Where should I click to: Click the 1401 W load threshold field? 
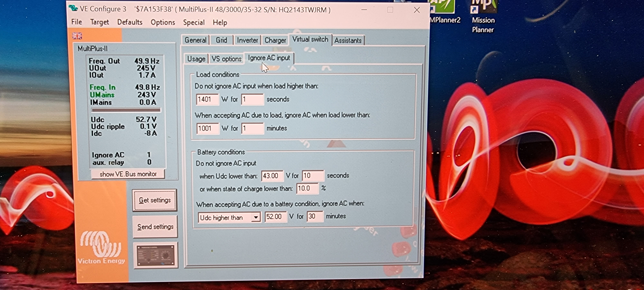207,99
